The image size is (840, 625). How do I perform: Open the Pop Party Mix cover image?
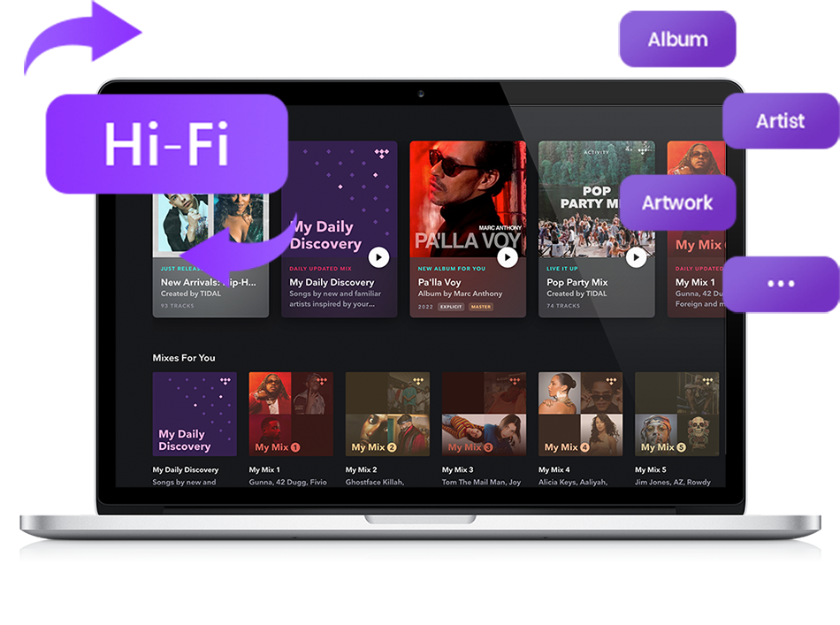(596, 199)
